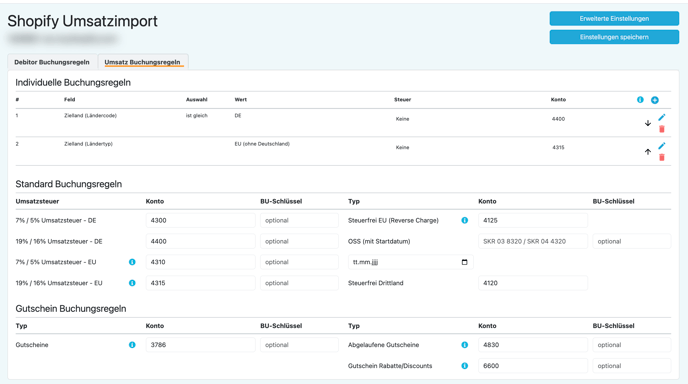The image size is (688, 384).
Task: Focus Konto field for 19% / 16% Umsatzsteuer - EU
Action: coord(201,283)
